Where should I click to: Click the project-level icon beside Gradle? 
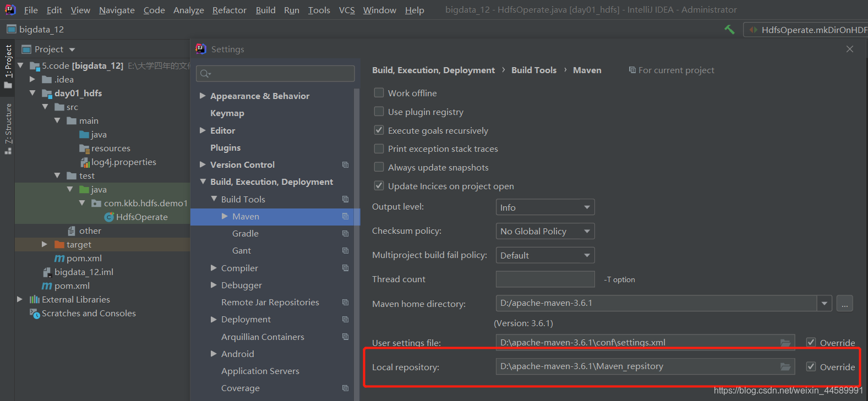point(345,234)
